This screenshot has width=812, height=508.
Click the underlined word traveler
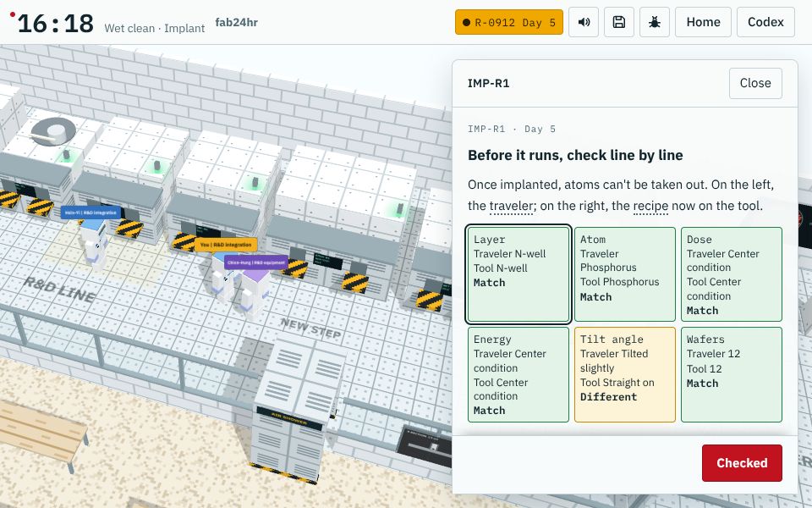511,206
